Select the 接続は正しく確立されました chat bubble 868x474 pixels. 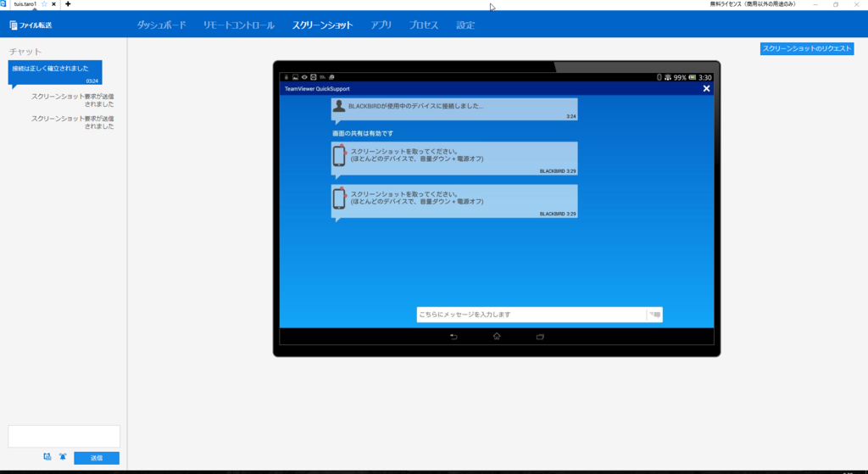pos(55,73)
